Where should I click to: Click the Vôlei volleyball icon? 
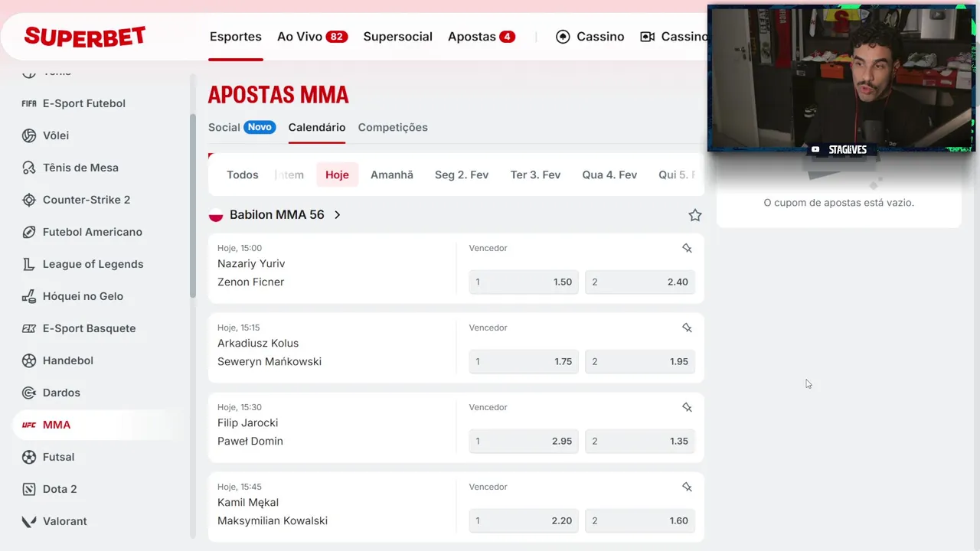[x=29, y=135]
